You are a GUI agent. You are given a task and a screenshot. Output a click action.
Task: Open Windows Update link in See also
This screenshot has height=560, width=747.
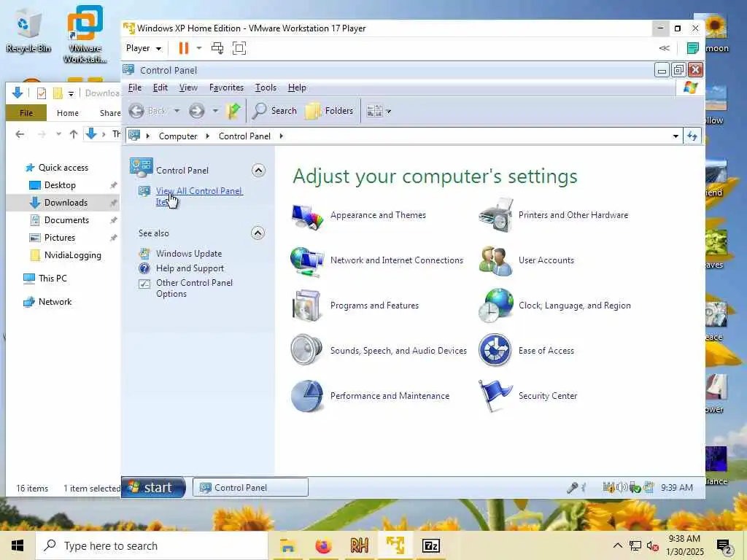pyautogui.click(x=189, y=254)
